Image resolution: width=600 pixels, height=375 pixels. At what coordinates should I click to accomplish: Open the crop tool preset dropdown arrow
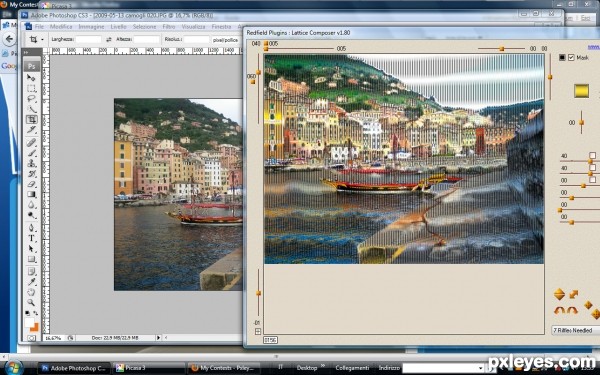click(x=42, y=39)
